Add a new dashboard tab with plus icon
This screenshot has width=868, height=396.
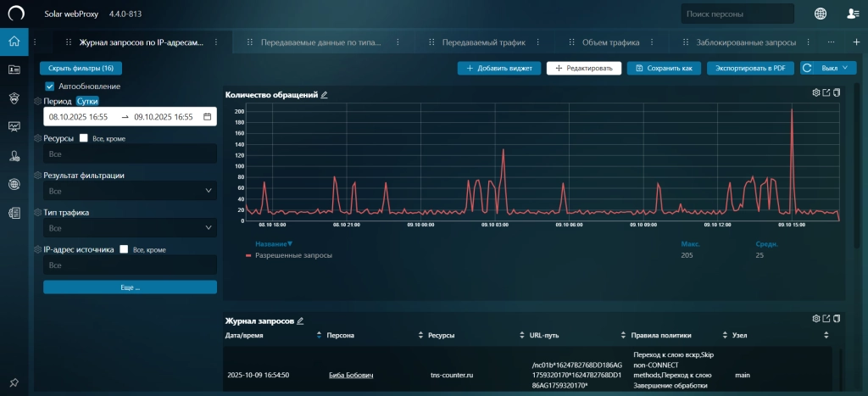click(856, 42)
